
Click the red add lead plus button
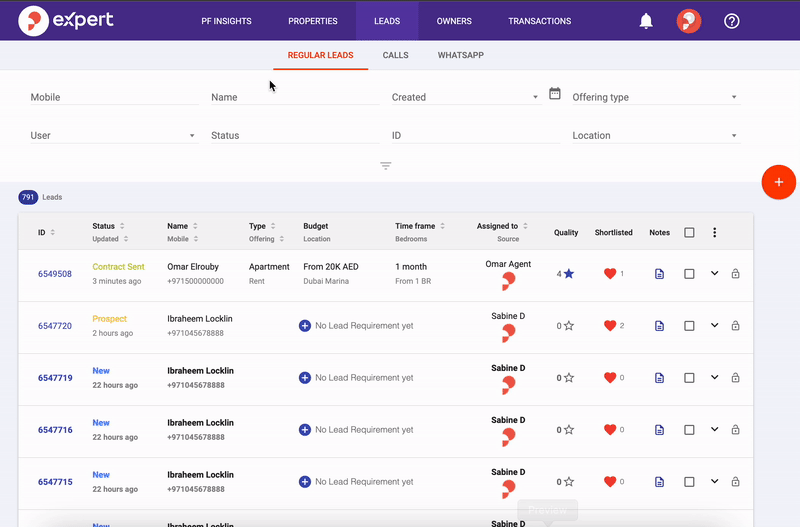point(778,182)
